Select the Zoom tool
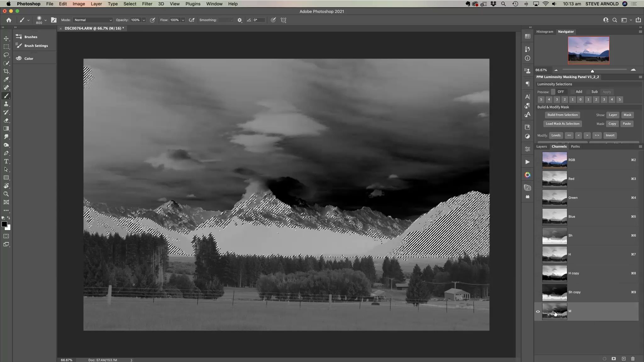644x362 pixels. tap(6, 194)
